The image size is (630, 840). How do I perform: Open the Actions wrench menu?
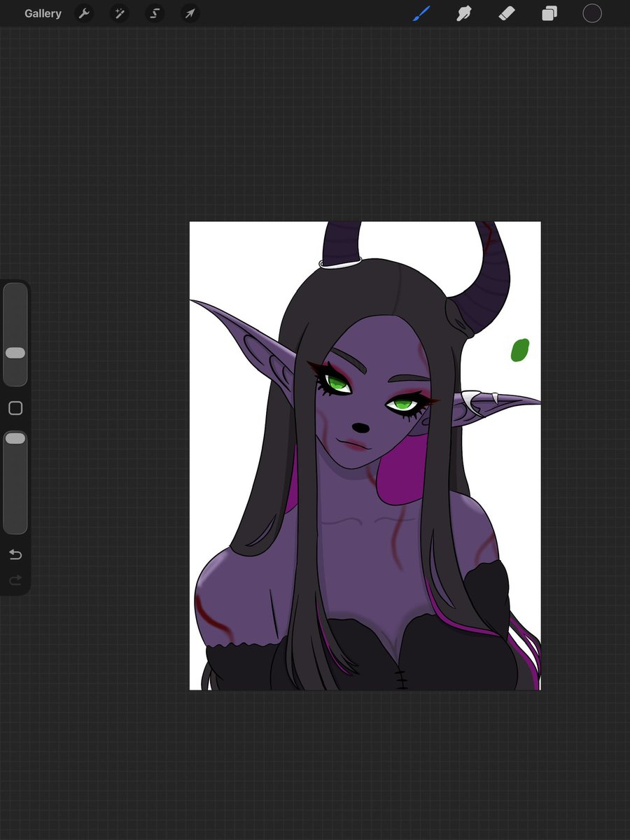pyautogui.click(x=84, y=13)
